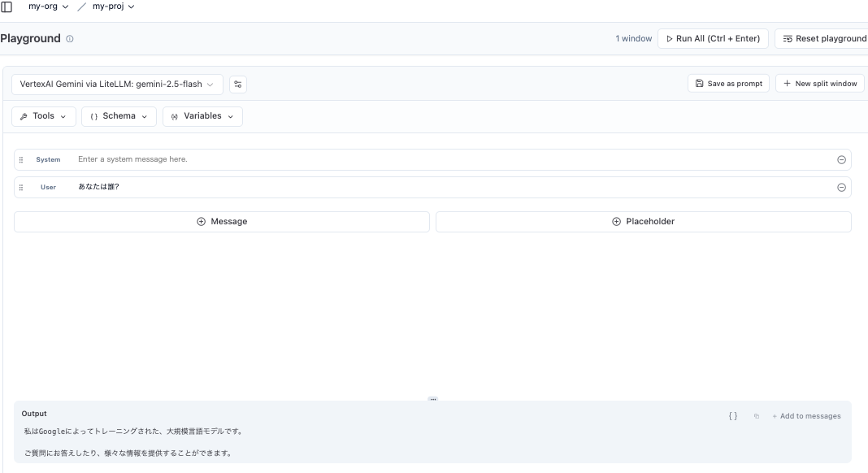The width and height of the screenshot is (868, 473).
Task: Copy the output with copy icon
Action: pyautogui.click(x=756, y=416)
